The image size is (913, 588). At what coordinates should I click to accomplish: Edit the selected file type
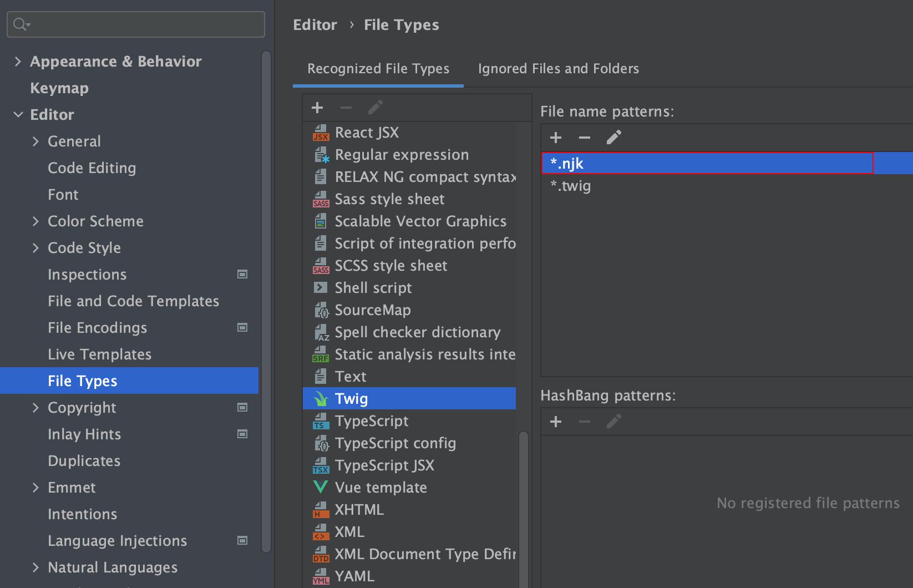pyautogui.click(x=376, y=107)
